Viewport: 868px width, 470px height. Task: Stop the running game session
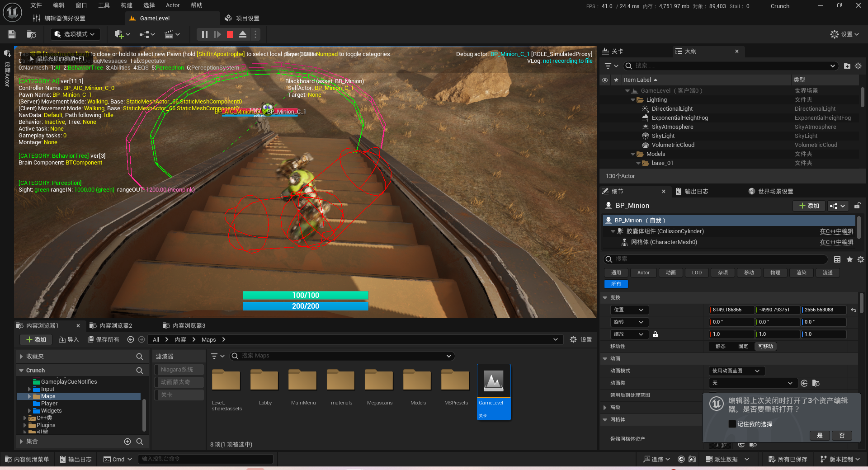point(230,34)
